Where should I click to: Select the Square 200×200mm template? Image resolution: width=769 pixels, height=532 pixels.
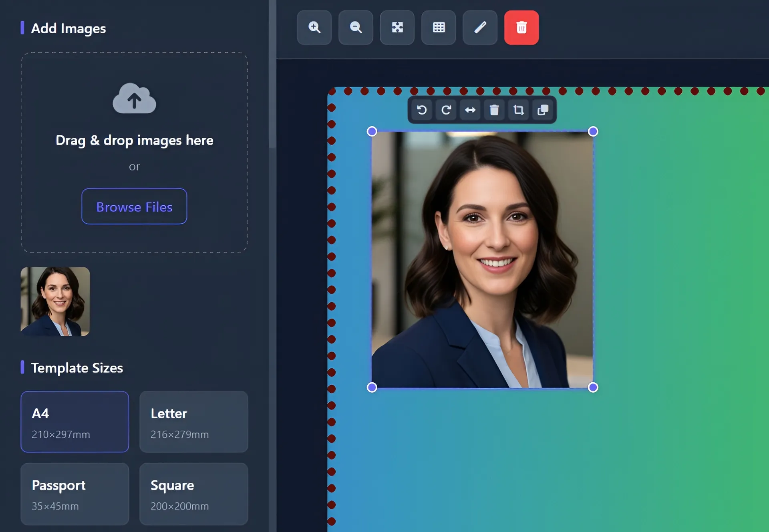coord(193,494)
